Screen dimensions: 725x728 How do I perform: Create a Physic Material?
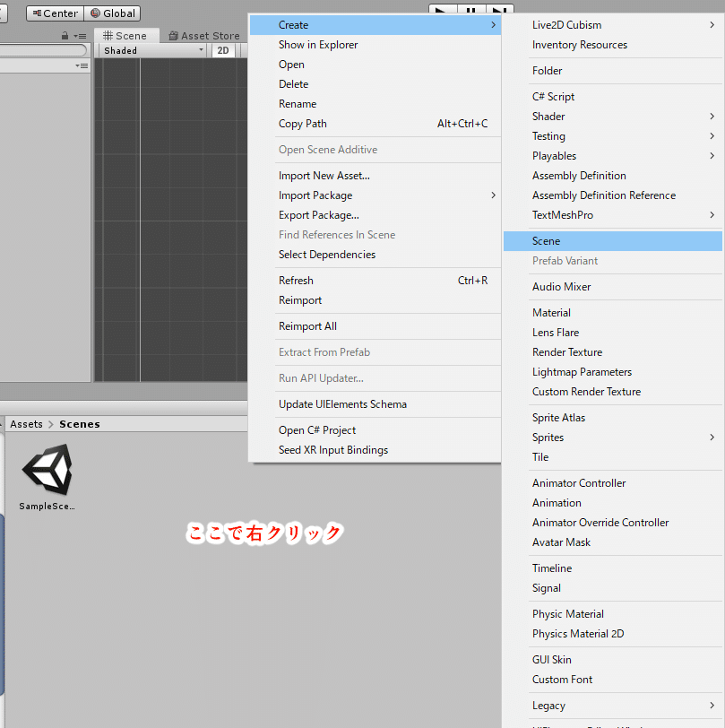coord(613,614)
